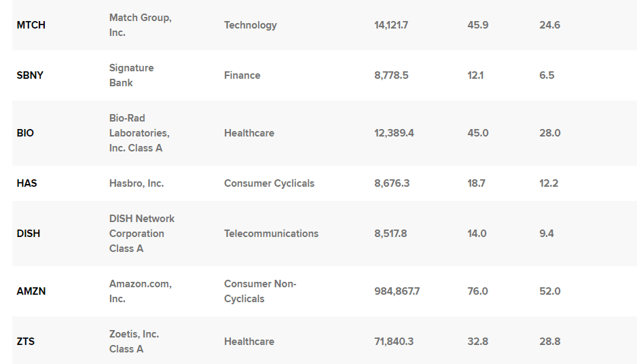Click DISH Network Corporation Class A name
This screenshot has height=364, width=637.
pos(142,234)
